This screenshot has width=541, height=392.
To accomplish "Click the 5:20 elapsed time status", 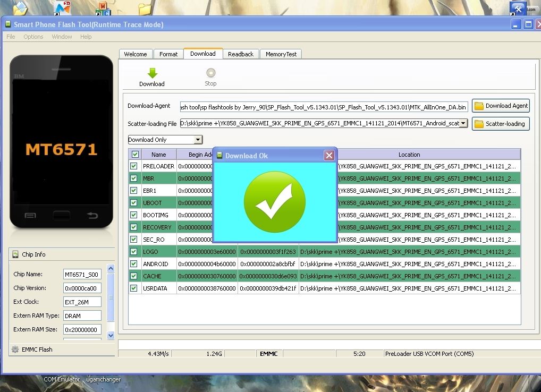I will (x=359, y=354).
